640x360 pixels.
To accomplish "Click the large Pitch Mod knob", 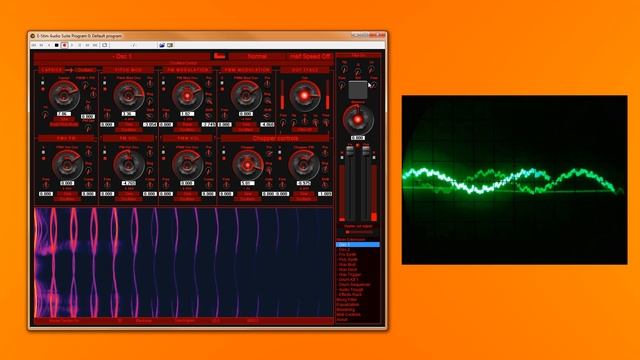I will tap(129, 96).
